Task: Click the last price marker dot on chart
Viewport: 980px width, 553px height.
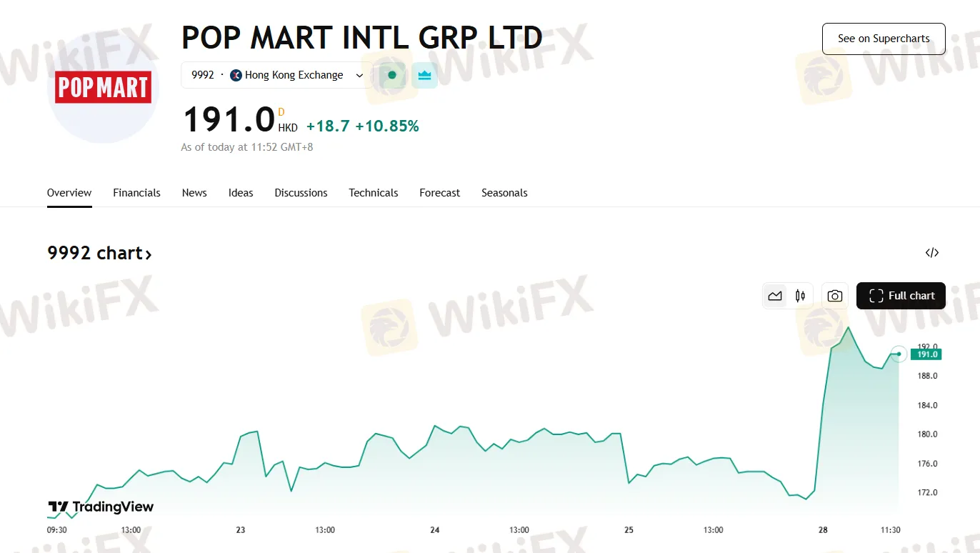Action: click(899, 354)
